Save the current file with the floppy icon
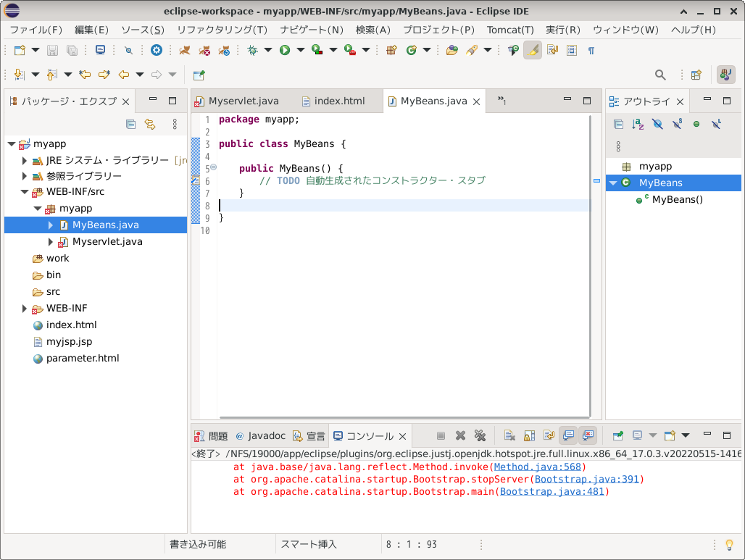 pos(52,50)
